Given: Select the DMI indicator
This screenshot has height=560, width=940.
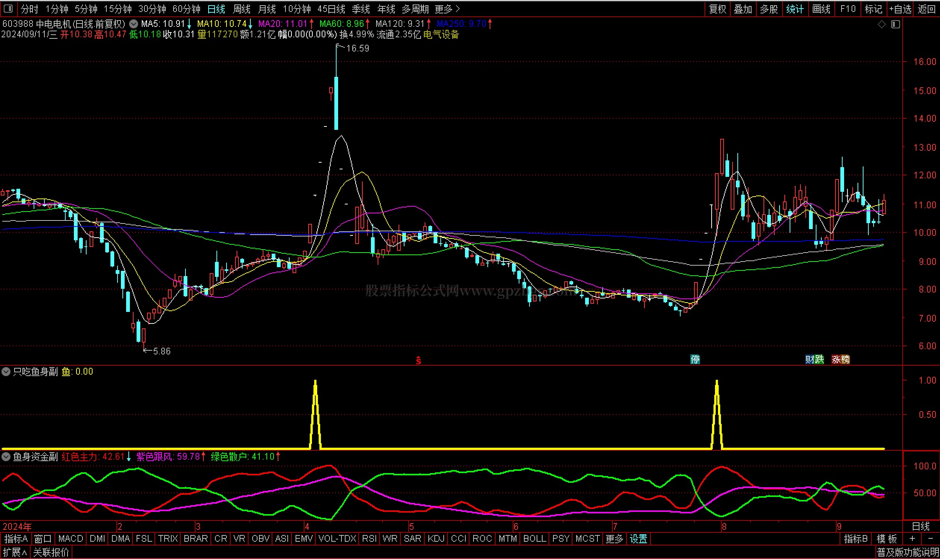Looking at the screenshot, I should 97,539.
